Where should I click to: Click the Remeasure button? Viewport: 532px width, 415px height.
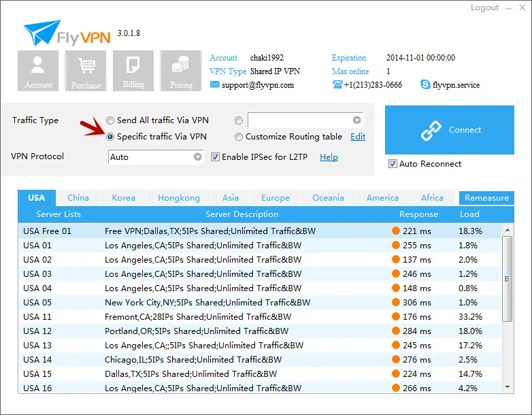point(486,198)
